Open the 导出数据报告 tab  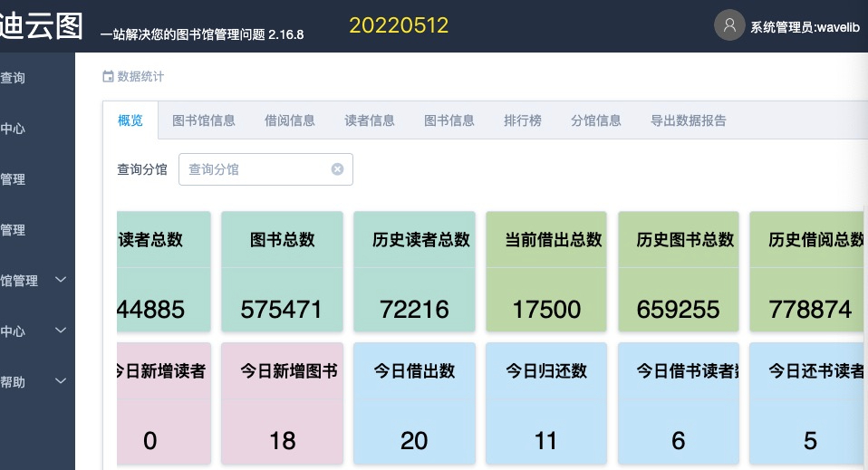pyautogui.click(x=689, y=120)
